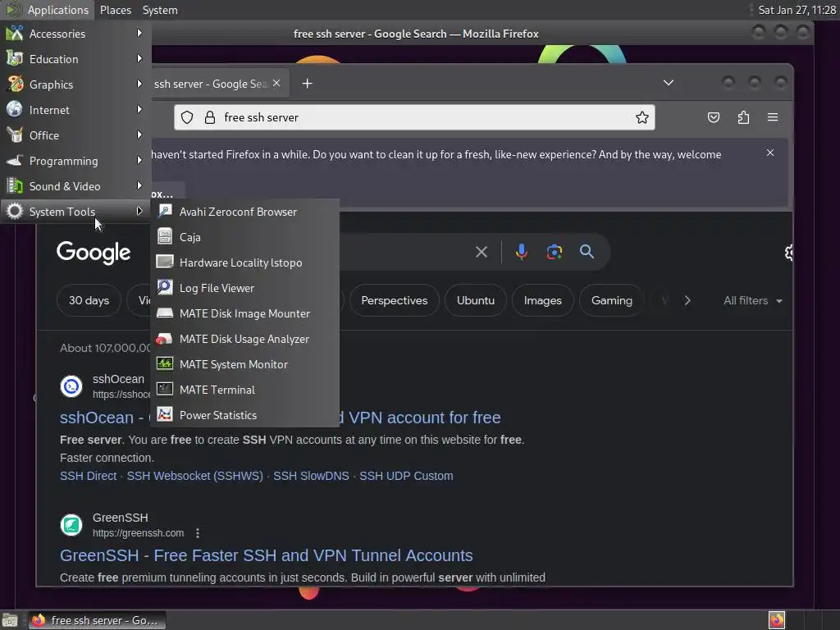Image resolution: width=840 pixels, height=630 pixels.
Task: Launch MATE Disk Usage Analyzer
Action: pos(244,339)
